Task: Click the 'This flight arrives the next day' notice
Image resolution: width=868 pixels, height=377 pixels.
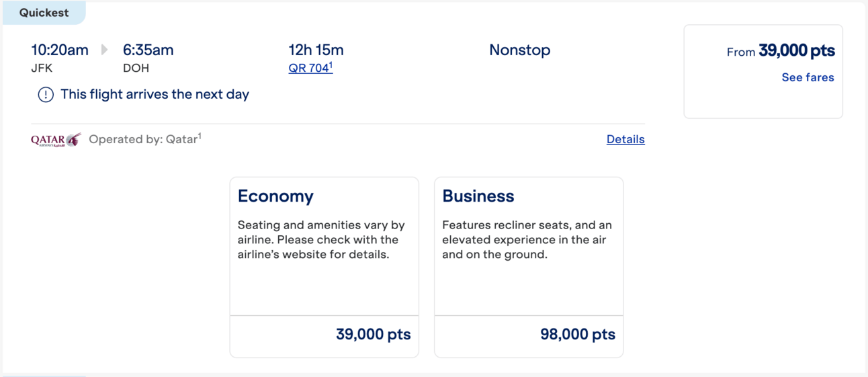Action: pos(155,95)
